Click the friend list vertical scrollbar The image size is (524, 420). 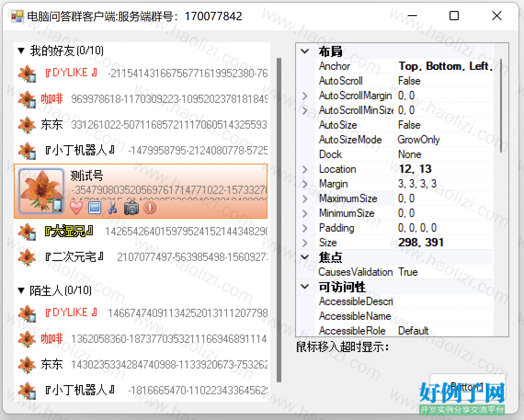click(x=279, y=220)
